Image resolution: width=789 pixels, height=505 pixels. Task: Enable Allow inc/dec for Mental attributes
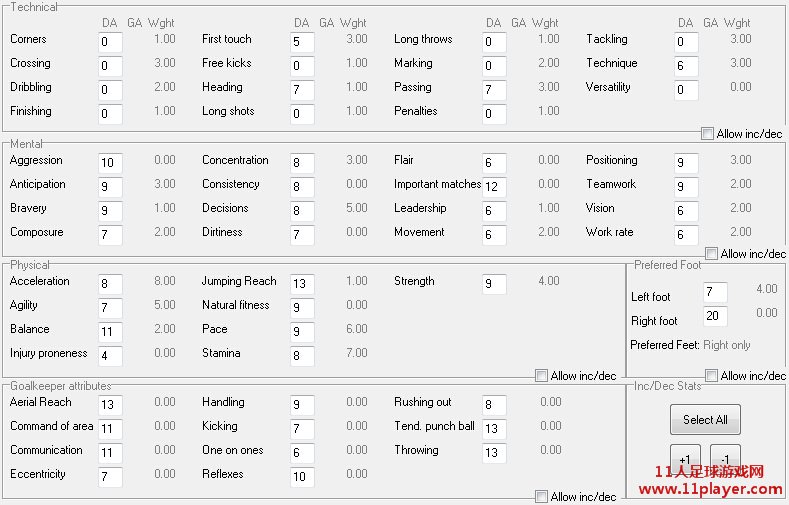pyautogui.click(x=712, y=254)
